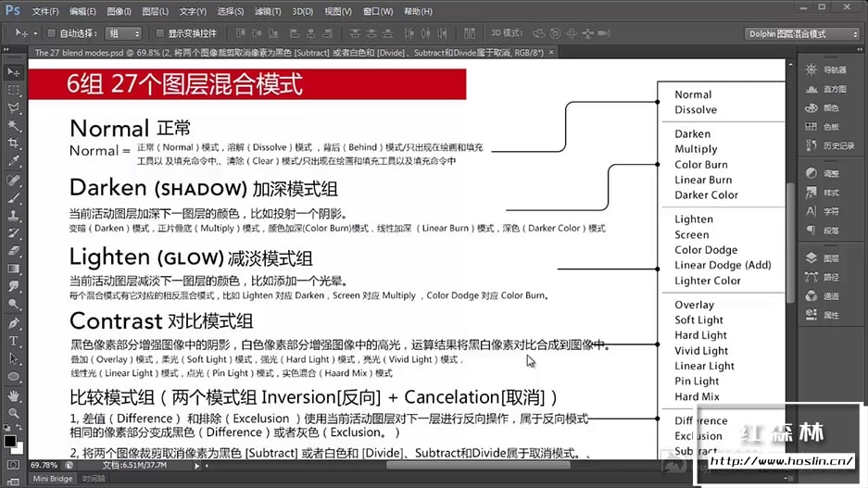
Task: Select the Hand tool
Action: [x=13, y=395]
